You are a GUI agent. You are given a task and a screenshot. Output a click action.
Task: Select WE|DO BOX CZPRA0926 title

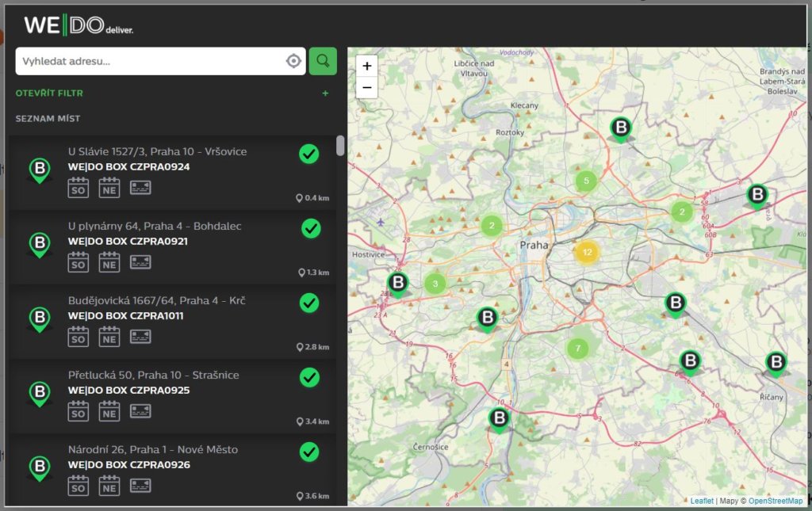point(129,464)
